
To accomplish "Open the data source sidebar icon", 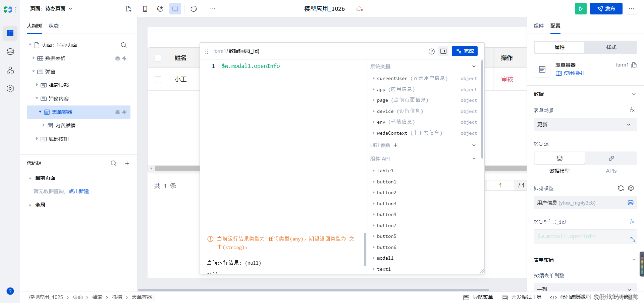I will click(10, 52).
